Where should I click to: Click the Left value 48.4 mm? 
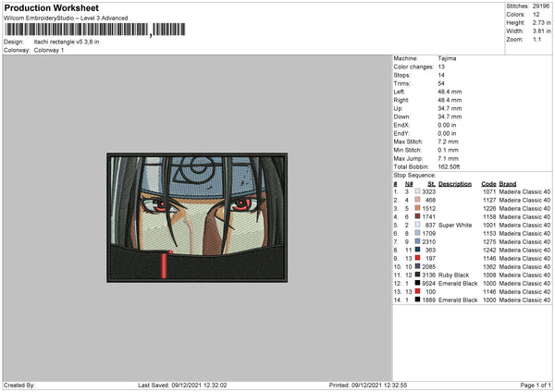click(x=450, y=92)
